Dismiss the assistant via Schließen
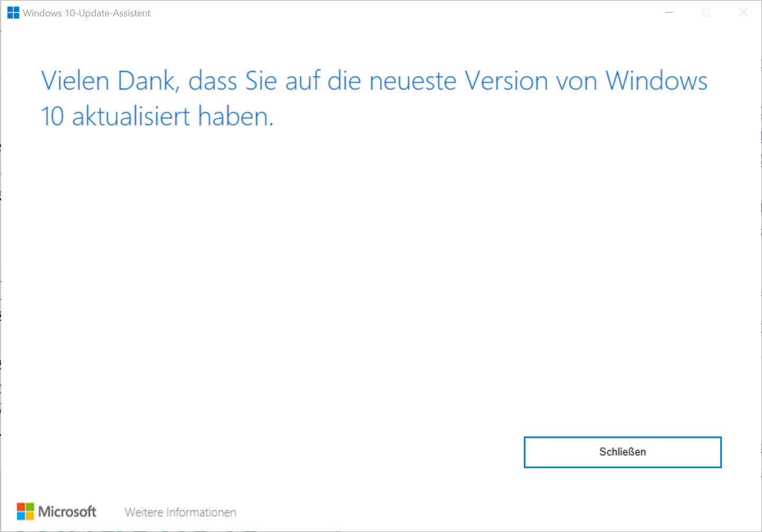Image resolution: width=762 pixels, height=532 pixels. point(623,452)
